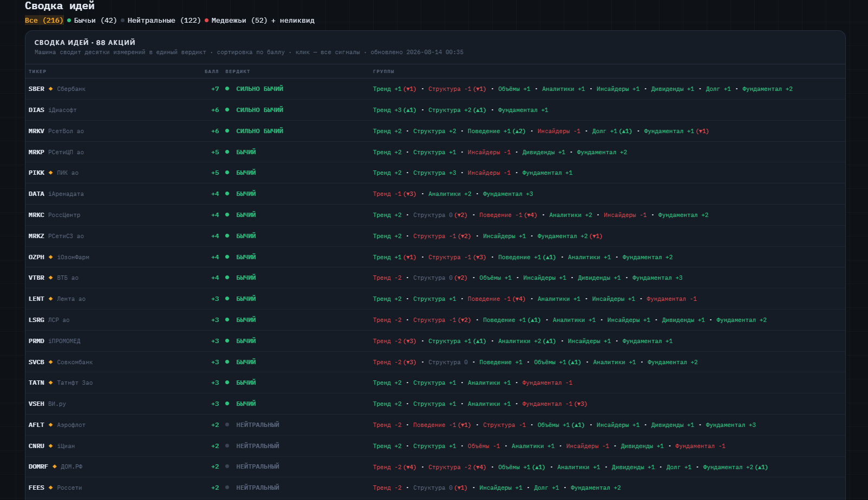Open the SBER Сбербанк row

pos(435,89)
